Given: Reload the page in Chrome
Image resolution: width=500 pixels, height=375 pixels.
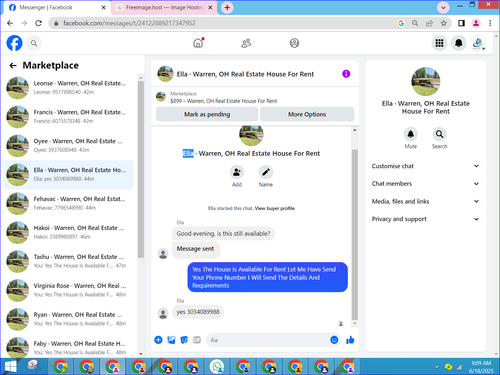Looking at the screenshot, I should tap(38, 23).
